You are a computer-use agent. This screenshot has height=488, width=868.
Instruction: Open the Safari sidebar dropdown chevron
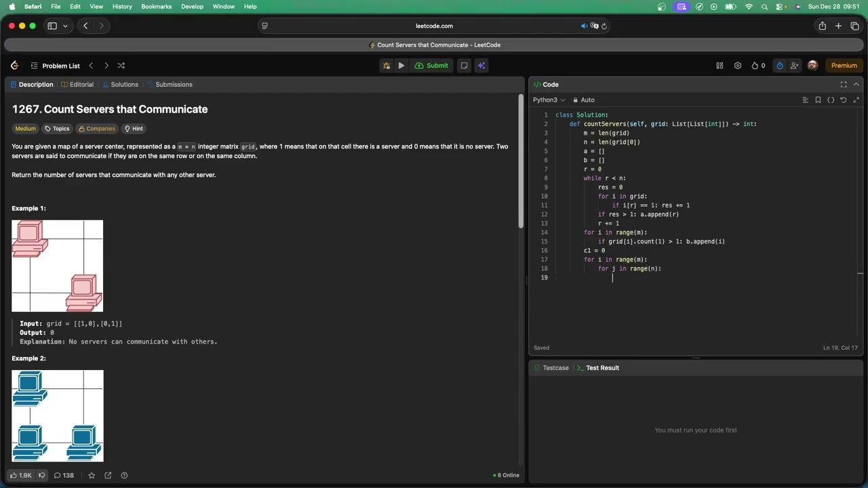[65, 26]
